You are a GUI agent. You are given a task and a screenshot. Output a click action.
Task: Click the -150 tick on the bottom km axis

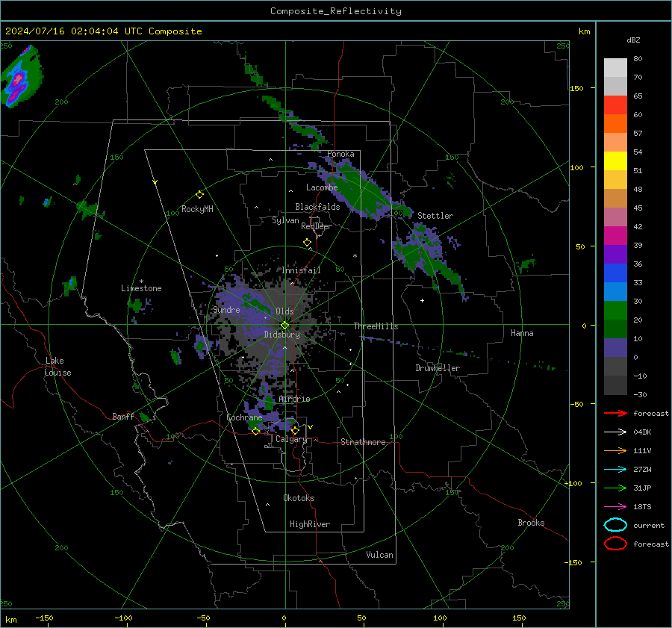pyautogui.click(x=44, y=618)
